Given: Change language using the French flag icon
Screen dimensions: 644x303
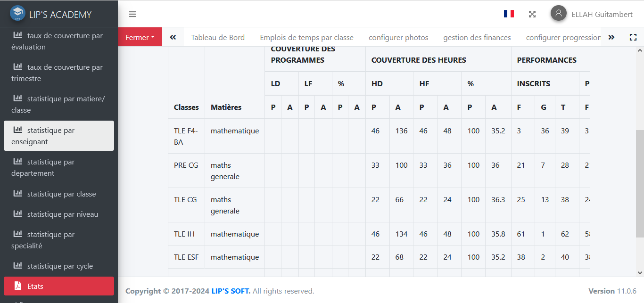Looking at the screenshot, I should (x=509, y=14).
